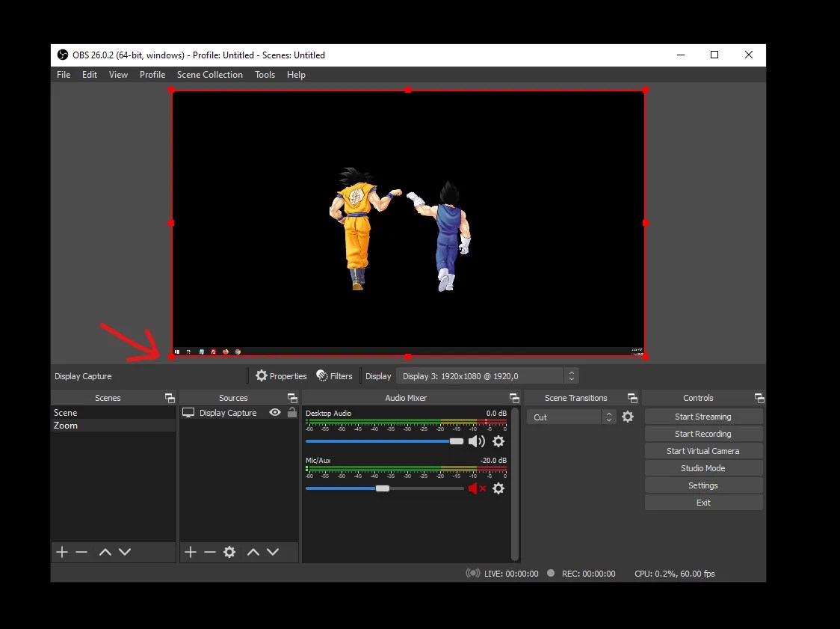Viewport: 840px width, 629px height.
Task: Enter Studio Mode
Action: pyautogui.click(x=703, y=467)
